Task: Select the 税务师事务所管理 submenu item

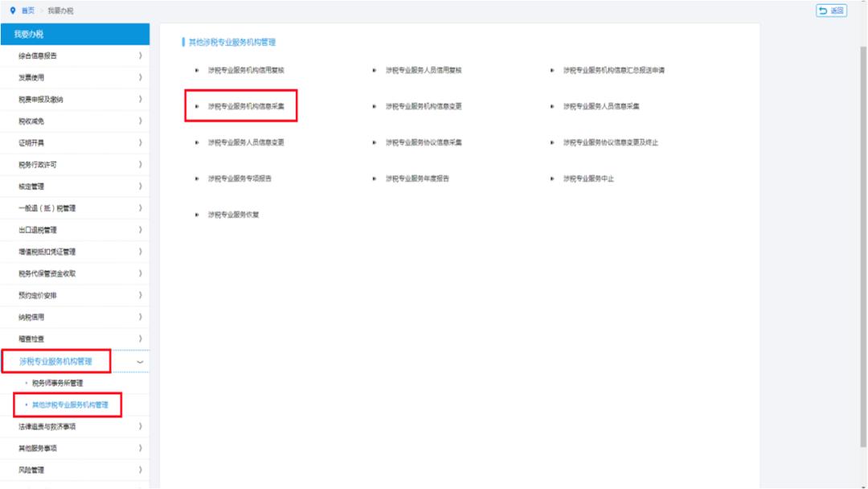Action: point(57,384)
